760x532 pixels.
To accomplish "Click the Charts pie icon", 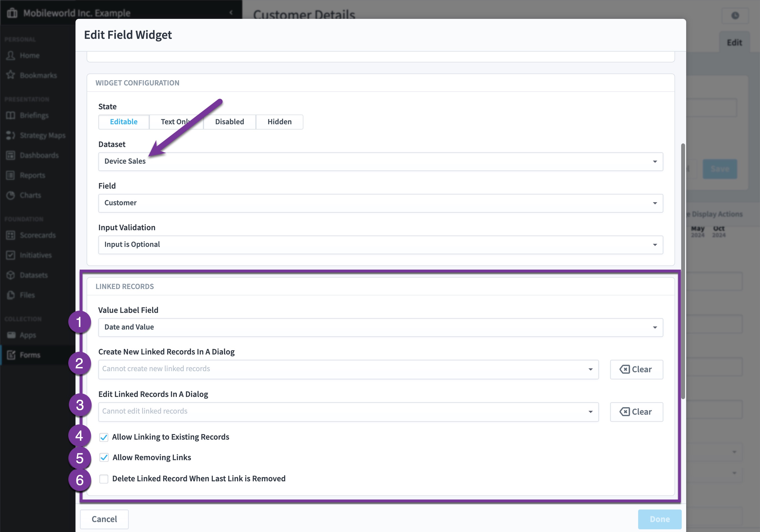I will (11, 195).
